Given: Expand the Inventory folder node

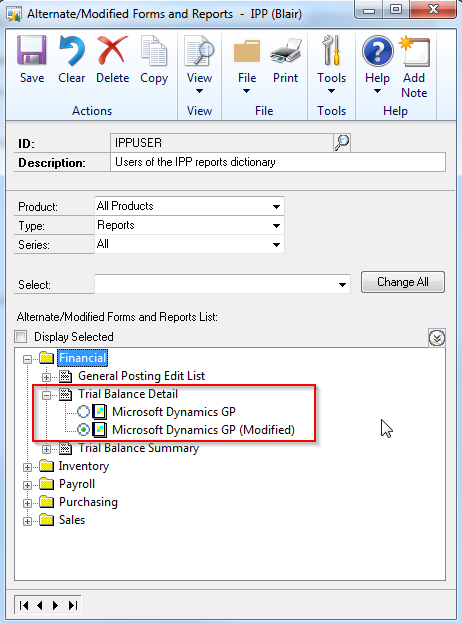Looking at the screenshot, I should pos(27,467).
